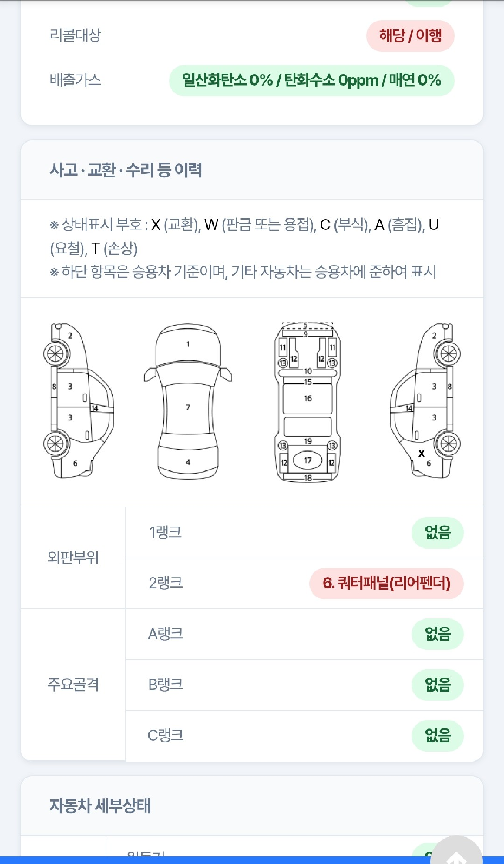Click the X mark on right quarter panel

click(x=421, y=453)
